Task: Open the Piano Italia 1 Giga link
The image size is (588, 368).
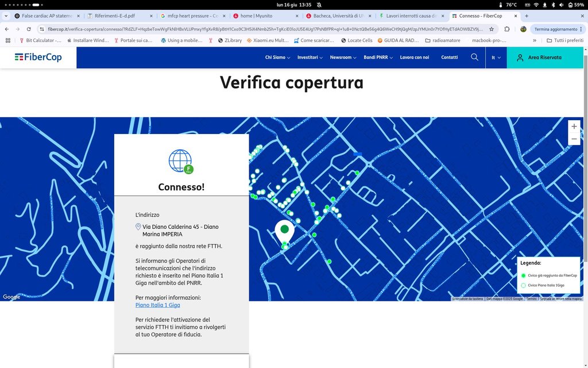Action: 157,305
